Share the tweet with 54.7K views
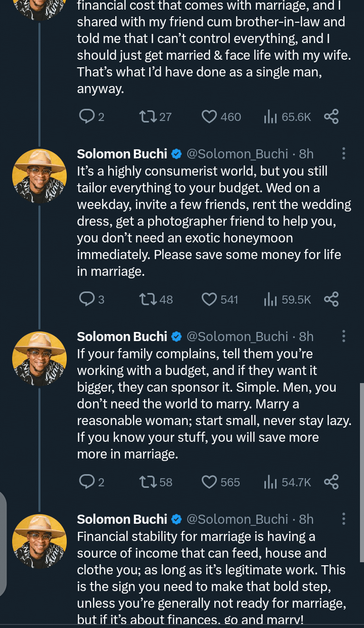Viewport: 364px width, 628px height. 331,482
